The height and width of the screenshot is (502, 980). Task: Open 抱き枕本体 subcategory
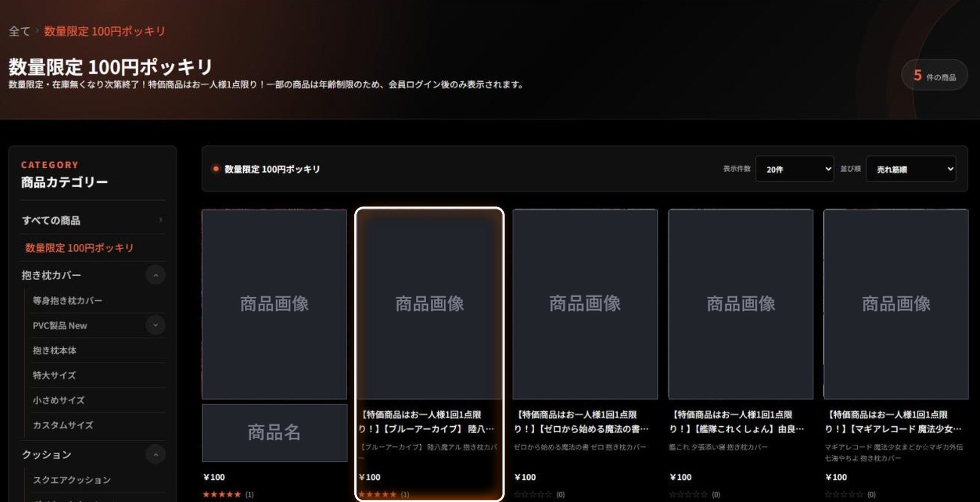click(54, 350)
